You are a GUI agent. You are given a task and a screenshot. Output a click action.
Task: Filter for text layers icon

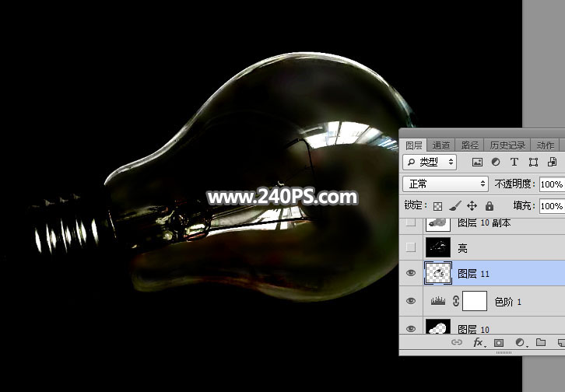click(x=514, y=163)
